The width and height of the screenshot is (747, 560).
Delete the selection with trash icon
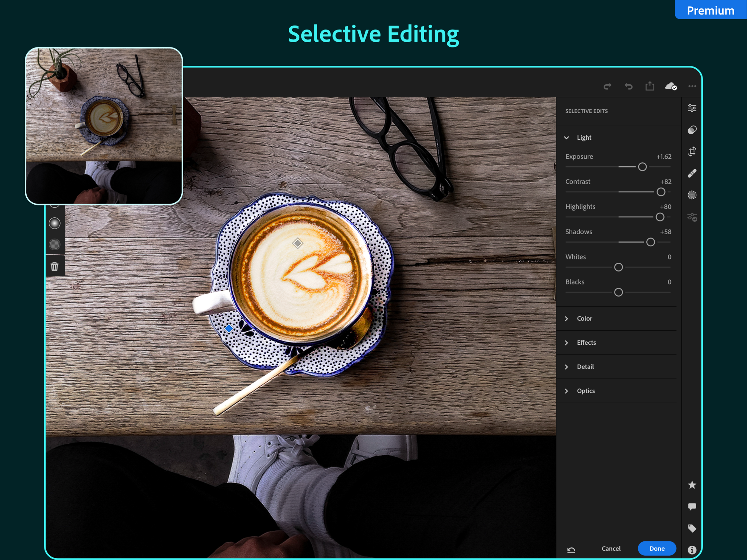(55, 266)
